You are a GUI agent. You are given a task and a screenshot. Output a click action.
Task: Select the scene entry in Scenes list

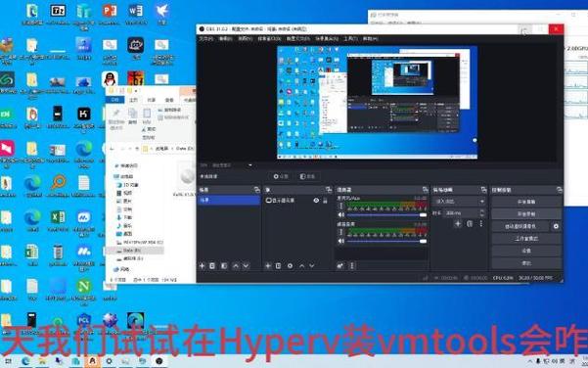pos(229,201)
